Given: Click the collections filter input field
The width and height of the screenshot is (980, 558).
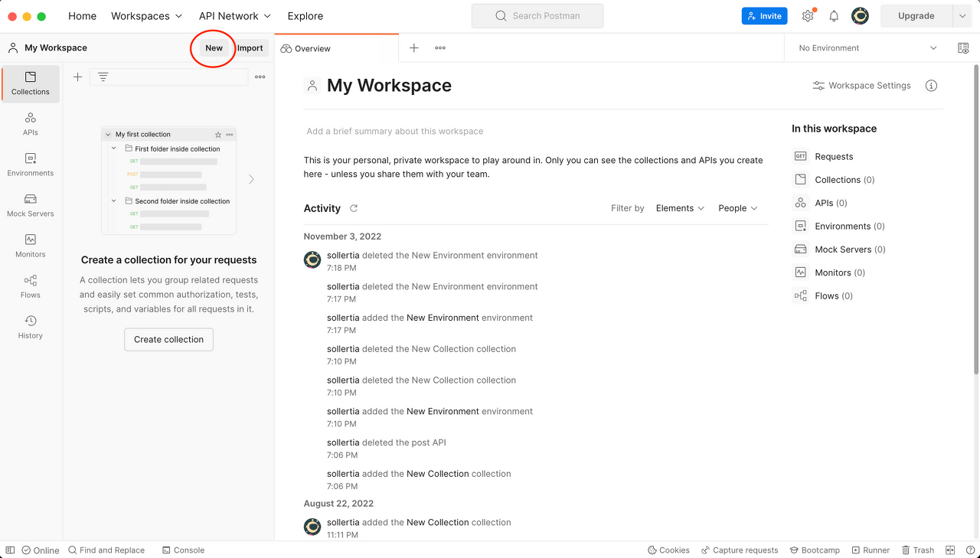Looking at the screenshot, I should click(x=169, y=77).
